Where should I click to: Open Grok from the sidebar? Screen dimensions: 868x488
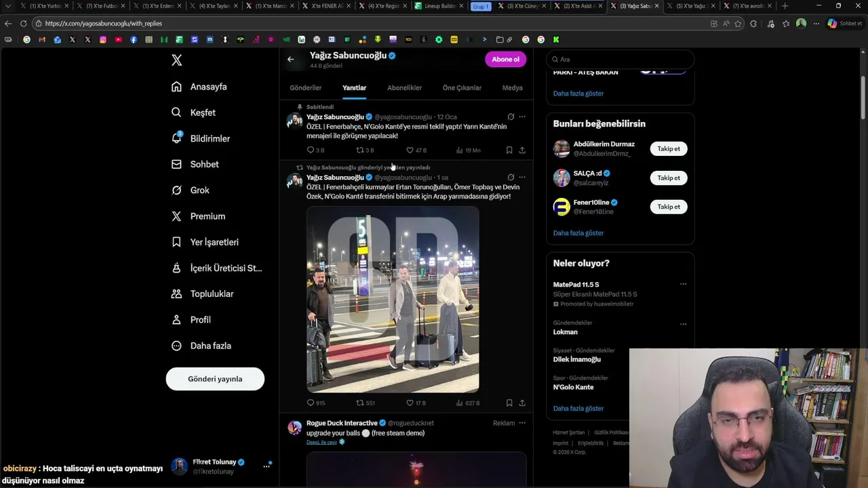(190, 190)
